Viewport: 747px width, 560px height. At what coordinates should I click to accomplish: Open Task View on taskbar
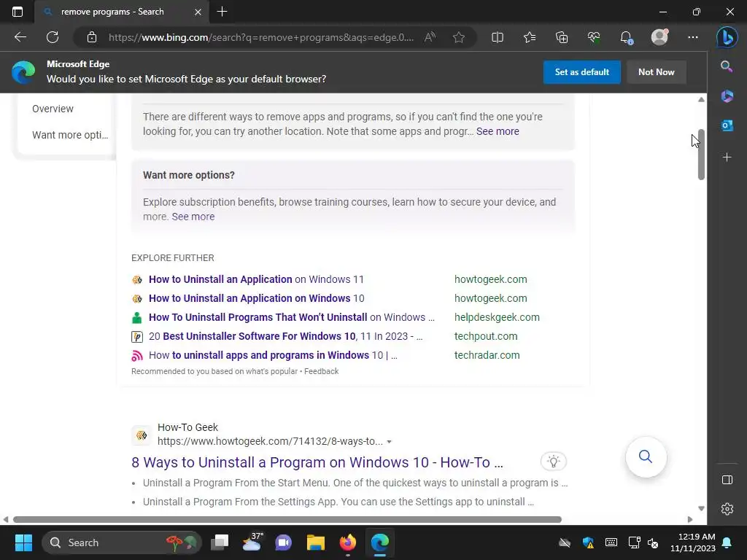[x=220, y=542]
